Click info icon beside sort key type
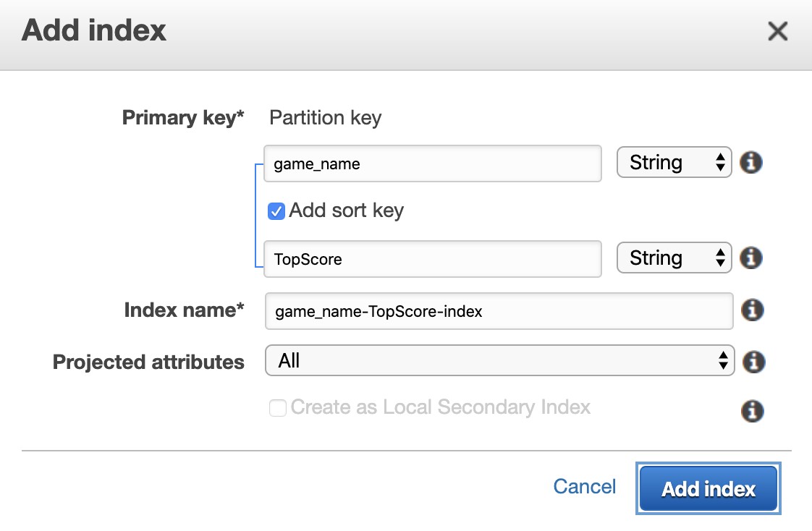Viewport: 812px width, 531px height. click(752, 258)
